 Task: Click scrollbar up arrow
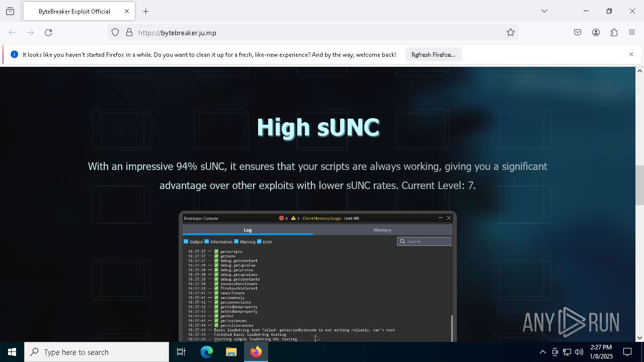639,71
